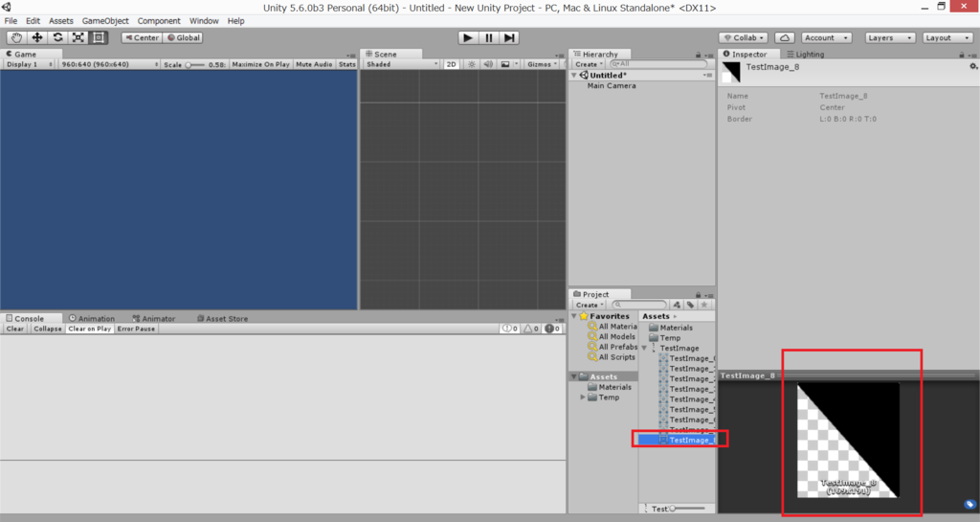Switch to the Lighting tab
This screenshot has height=522, width=980.
806,55
